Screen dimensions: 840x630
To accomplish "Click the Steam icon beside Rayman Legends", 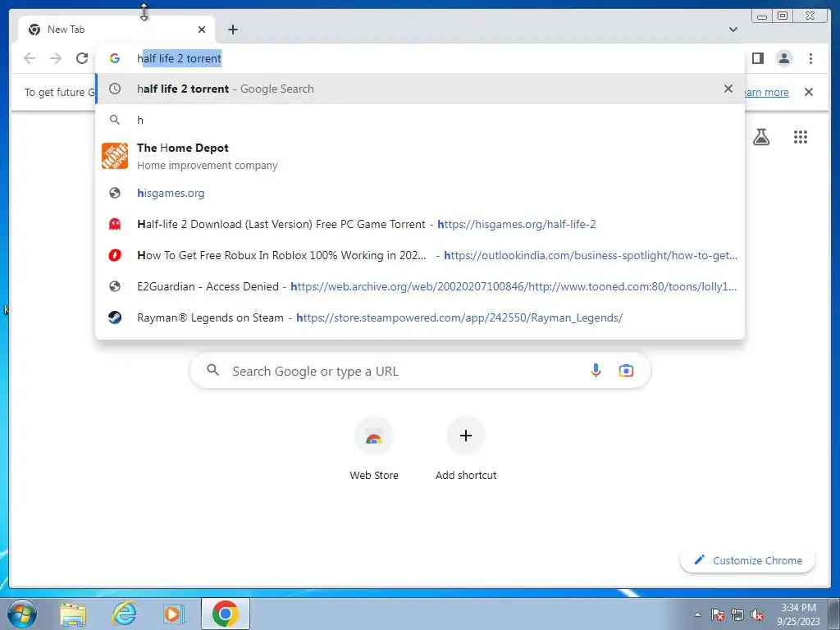I will click(x=115, y=317).
